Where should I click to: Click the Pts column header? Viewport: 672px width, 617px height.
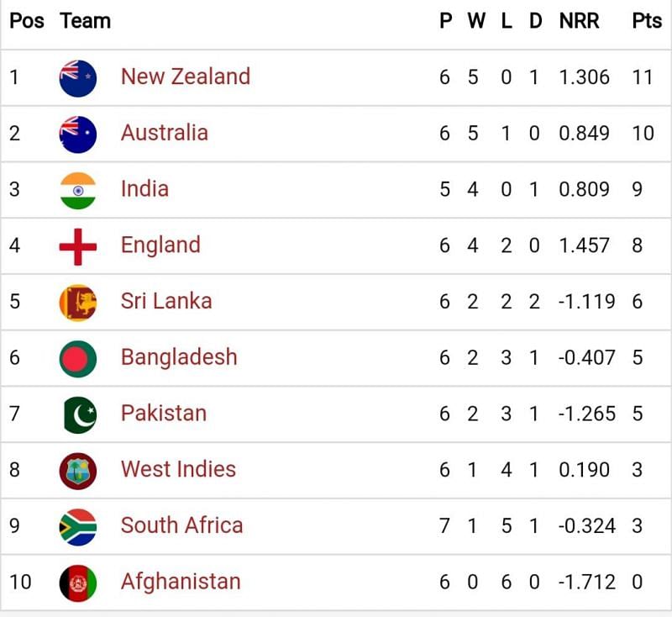point(647,20)
